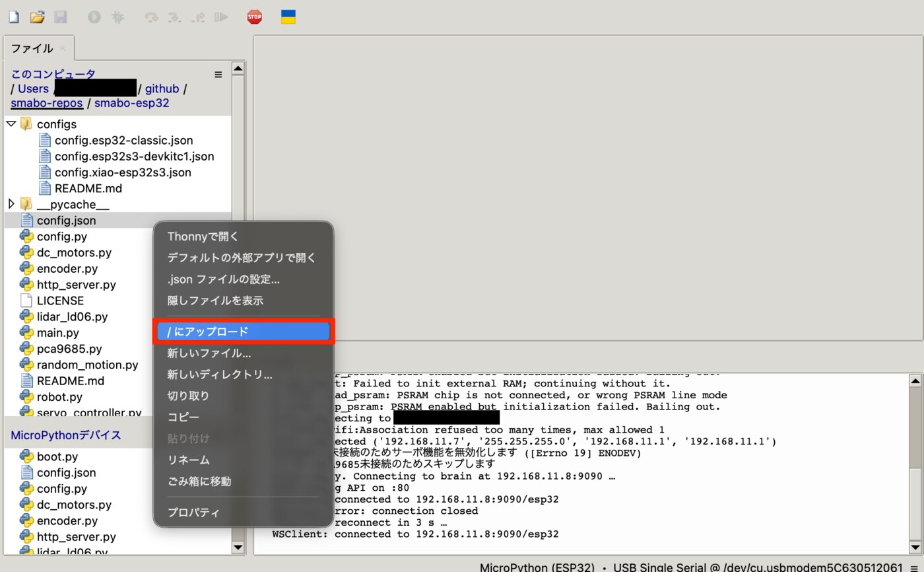Select config.esp32-classic.json in configs folder

[123, 140]
